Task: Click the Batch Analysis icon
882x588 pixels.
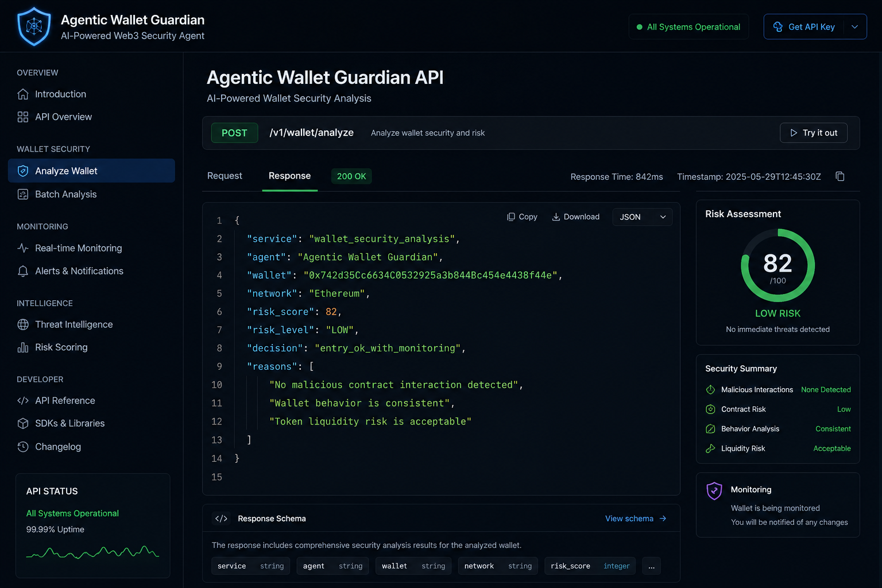Action: [23, 194]
